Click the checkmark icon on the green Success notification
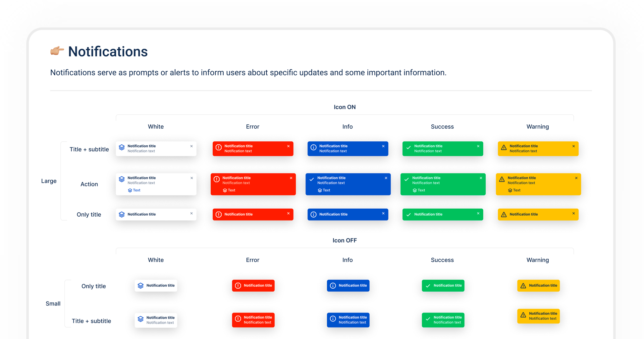This screenshot has width=644, height=339. pos(408,146)
